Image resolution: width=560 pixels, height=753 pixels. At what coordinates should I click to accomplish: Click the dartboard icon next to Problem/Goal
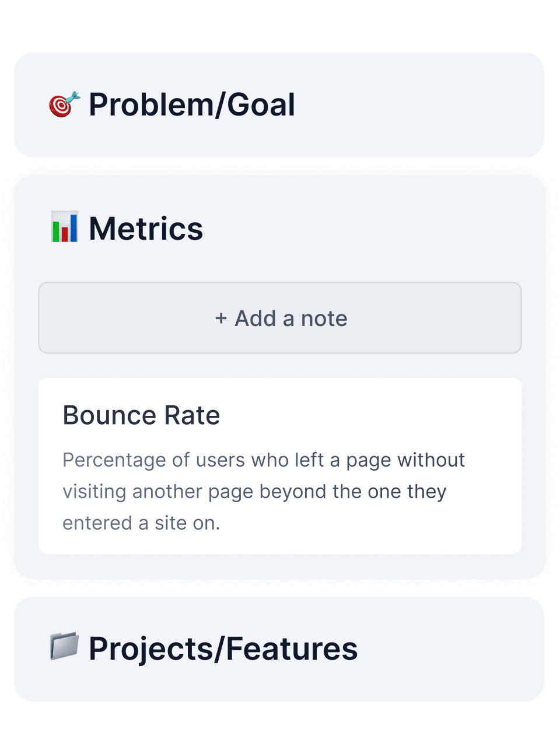[62, 105]
